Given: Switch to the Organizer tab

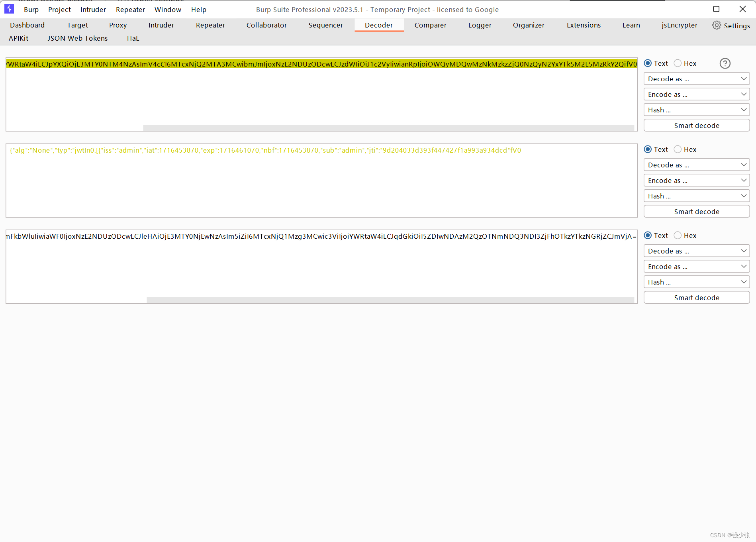Looking at the screenshot, I should (x=529, y=25).
